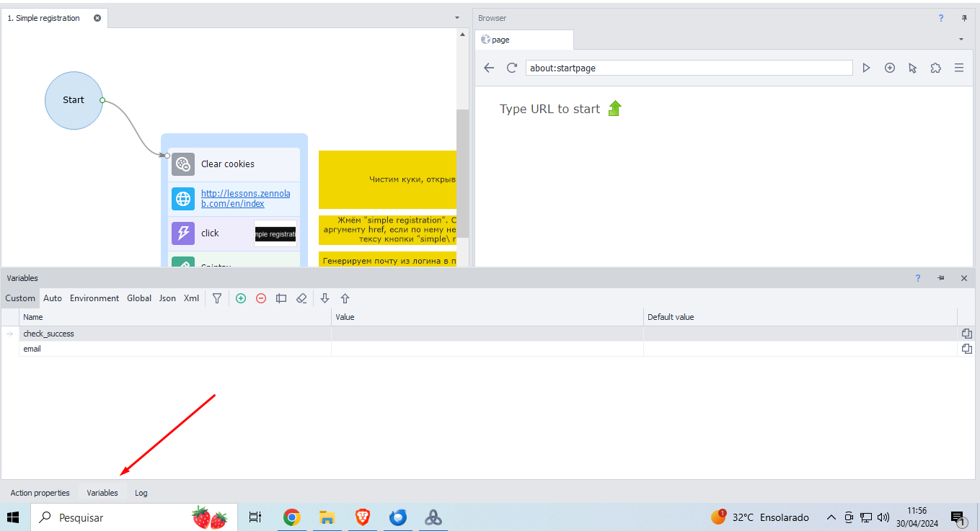Click the eraser clear icon in Variables toolbar
The image size is (980, 531).
tap(301, 298)
